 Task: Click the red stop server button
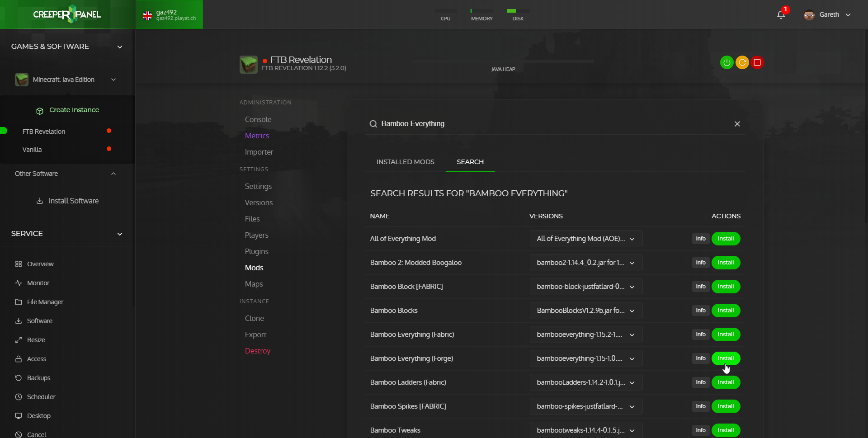click(x=757, y=62)
